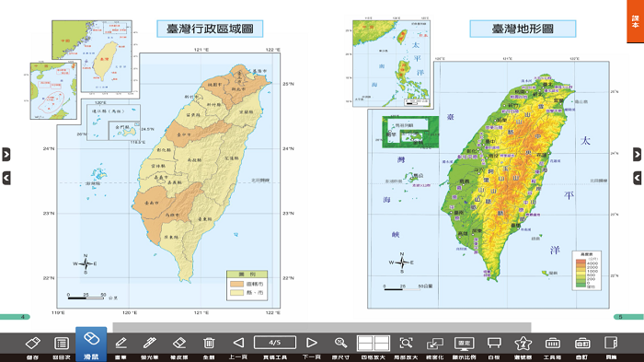
Task: Click the right edge right-pointing arrow
Action: click(x=637, y=154)
